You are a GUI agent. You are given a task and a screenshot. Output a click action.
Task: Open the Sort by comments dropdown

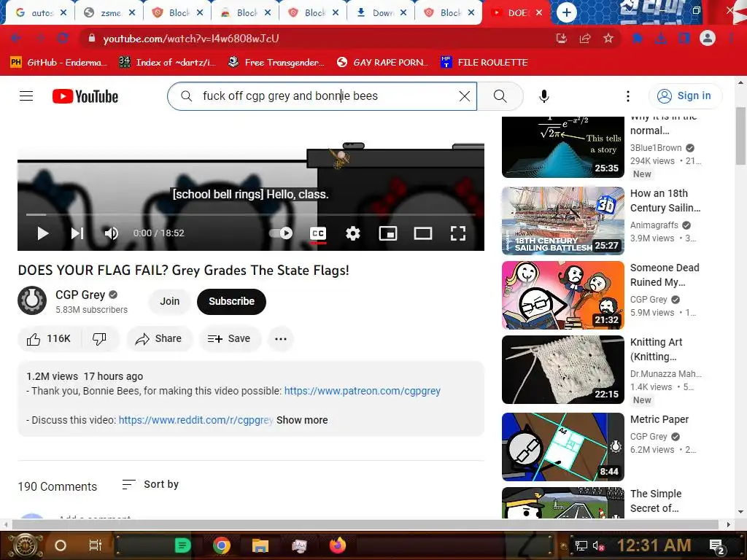coord(150,484)
